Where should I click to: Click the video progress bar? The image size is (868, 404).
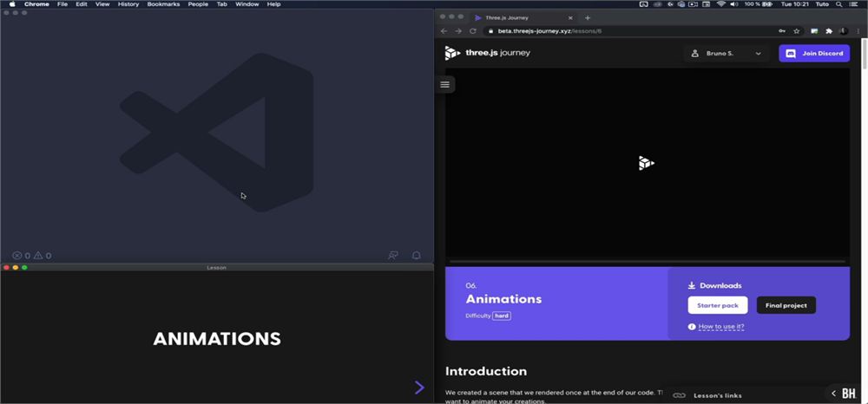648,262
